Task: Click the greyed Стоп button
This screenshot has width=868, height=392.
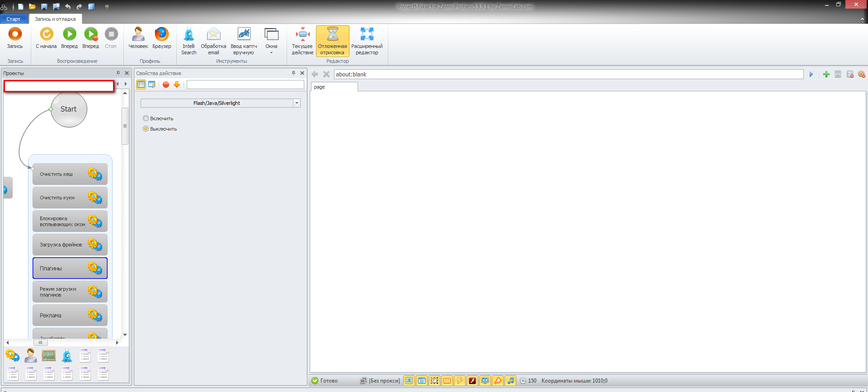Action: coord(111,38)
